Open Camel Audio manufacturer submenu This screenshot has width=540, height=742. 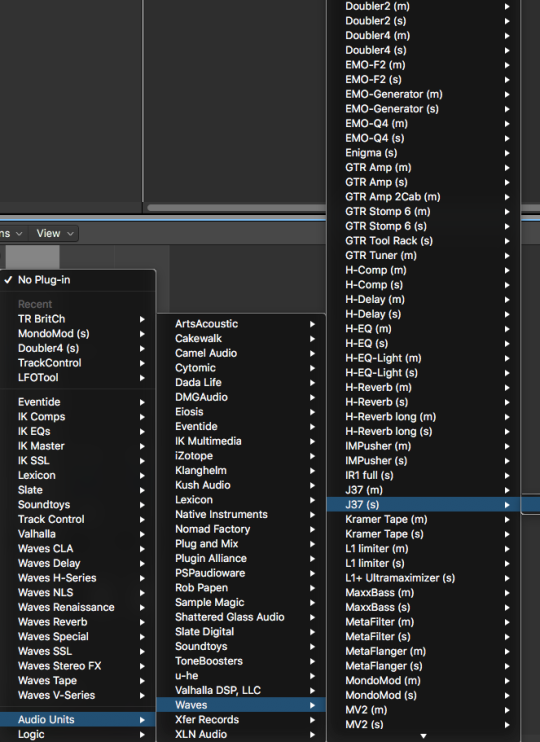coord(241,353)
